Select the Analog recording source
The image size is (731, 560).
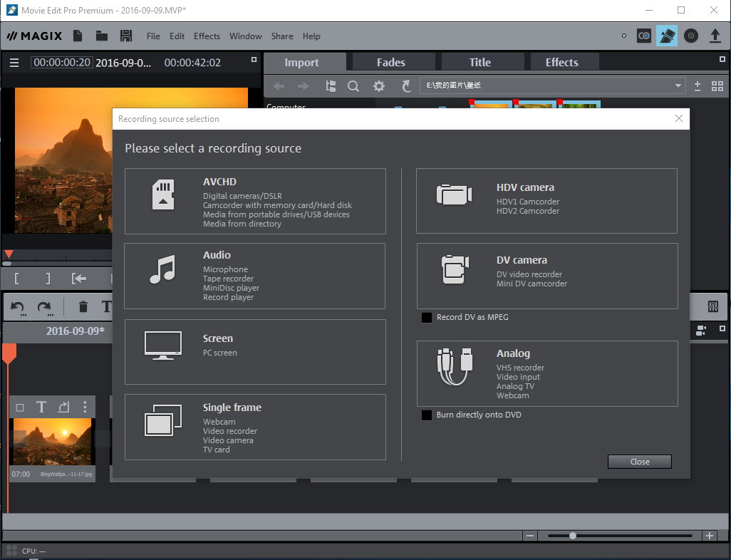547,373
